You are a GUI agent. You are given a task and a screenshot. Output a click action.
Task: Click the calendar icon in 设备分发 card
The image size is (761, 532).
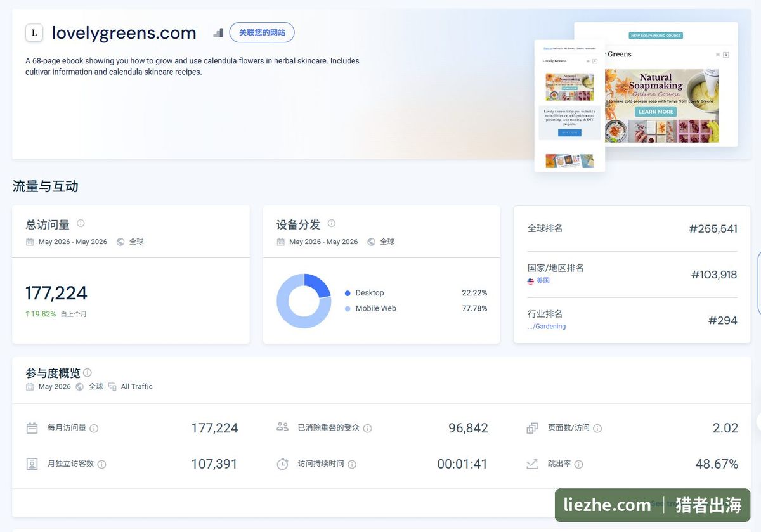(x=280, y=242)
